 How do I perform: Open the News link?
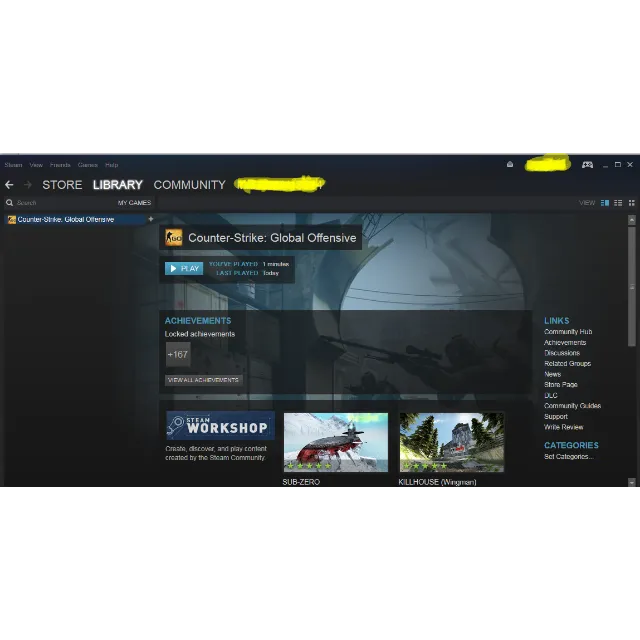[552, 374]
